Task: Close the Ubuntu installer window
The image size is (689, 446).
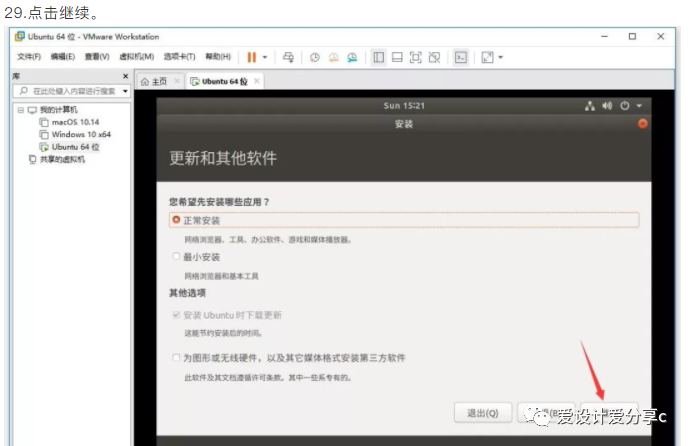Action: [x=642, y=124]
